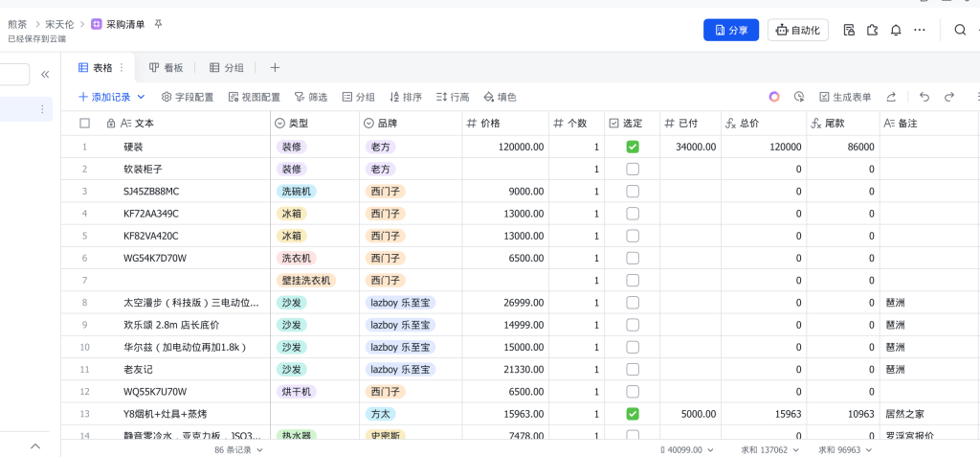
Task: Switch to the 看板 tab
Action: (166, 68)
